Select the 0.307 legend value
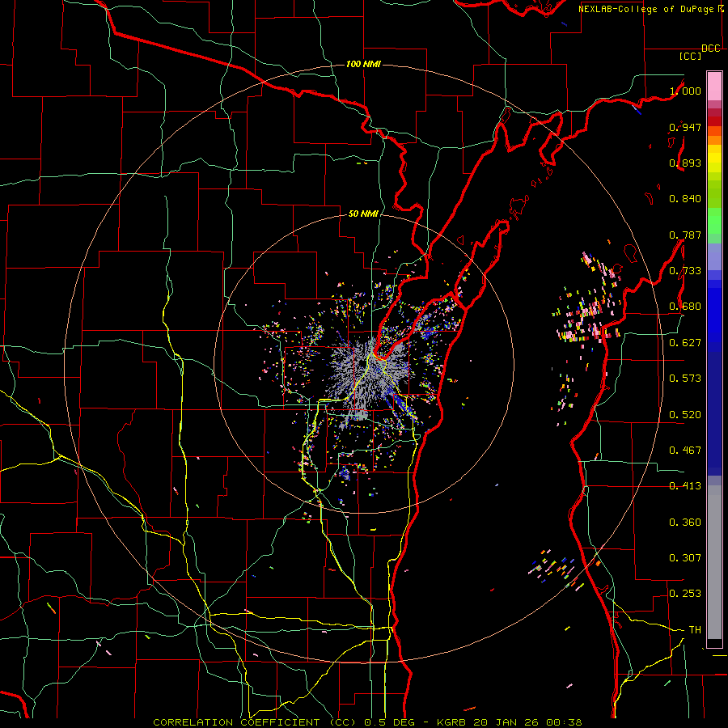The height and width of the screenshot is (728, 728). click(x=685, y=558)
